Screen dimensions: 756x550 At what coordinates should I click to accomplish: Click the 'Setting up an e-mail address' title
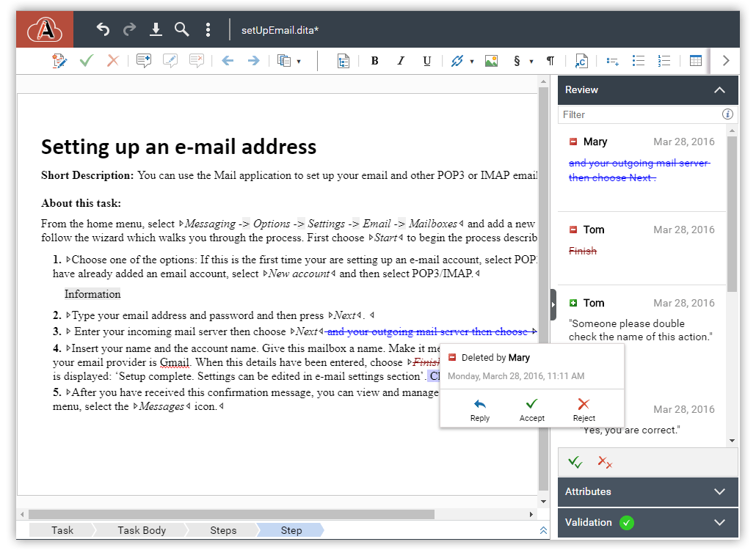coord(179,147)
